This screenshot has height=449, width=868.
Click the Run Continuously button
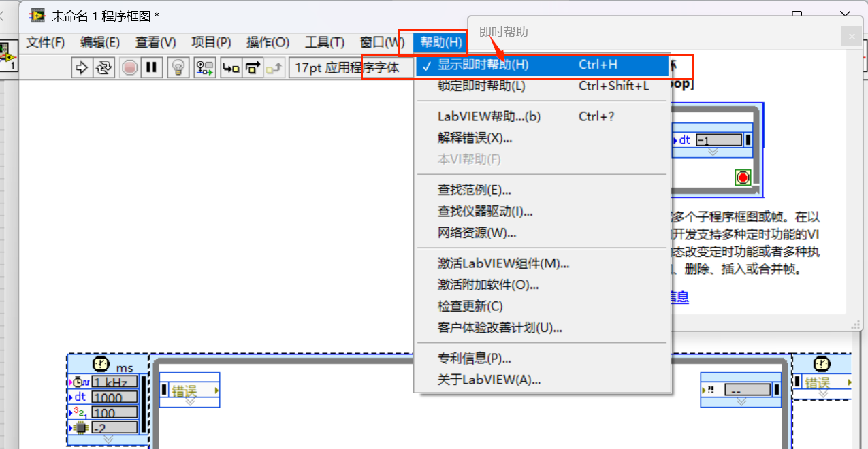click(x=103, y=67)
